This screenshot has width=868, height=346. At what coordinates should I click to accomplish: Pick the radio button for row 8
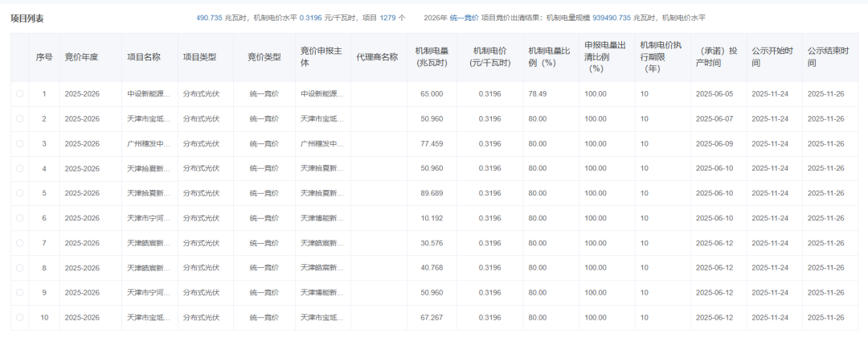click(x=19, y=268)
